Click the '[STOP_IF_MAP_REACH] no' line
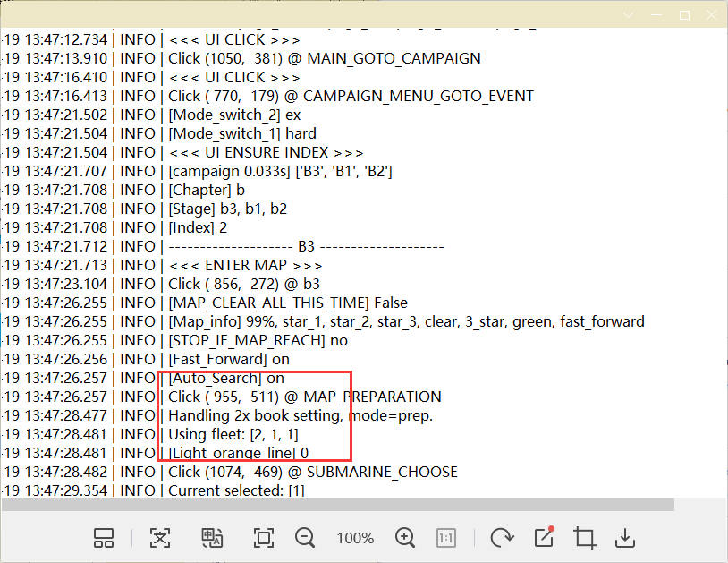This screenshot has width=728, height=563. pyautogui.click(x=258, y=340)
